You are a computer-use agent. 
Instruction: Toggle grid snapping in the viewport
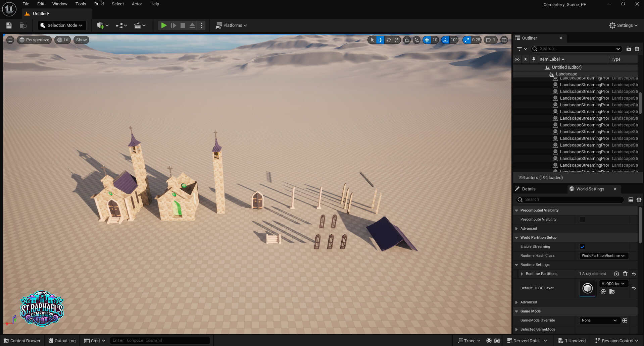pos(427,40)
